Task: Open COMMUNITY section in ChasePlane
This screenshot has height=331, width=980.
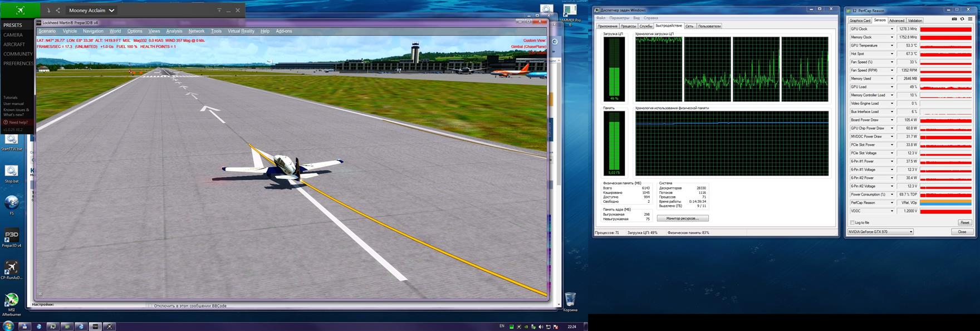Action: click(18, 53)
